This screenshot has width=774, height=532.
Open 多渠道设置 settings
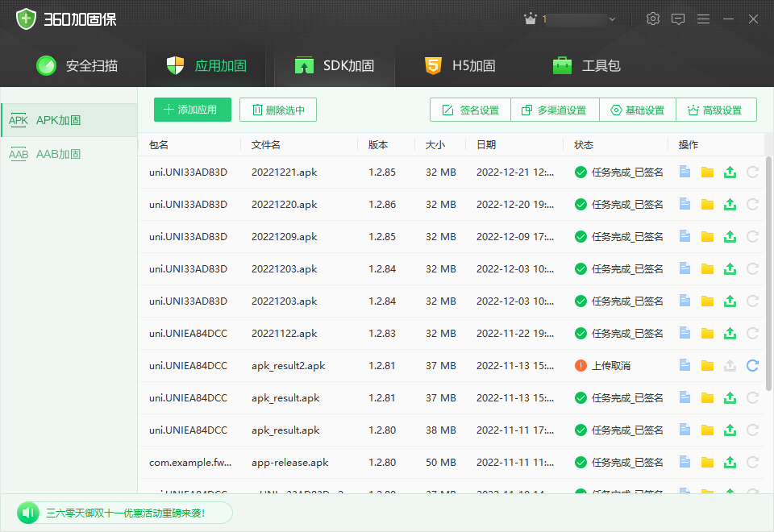(x=553, y=110)
